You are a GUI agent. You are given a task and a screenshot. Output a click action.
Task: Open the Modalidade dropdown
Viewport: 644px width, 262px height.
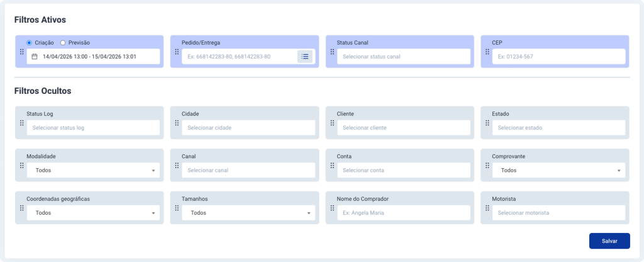pyautogui.click(x=93, y=170)
